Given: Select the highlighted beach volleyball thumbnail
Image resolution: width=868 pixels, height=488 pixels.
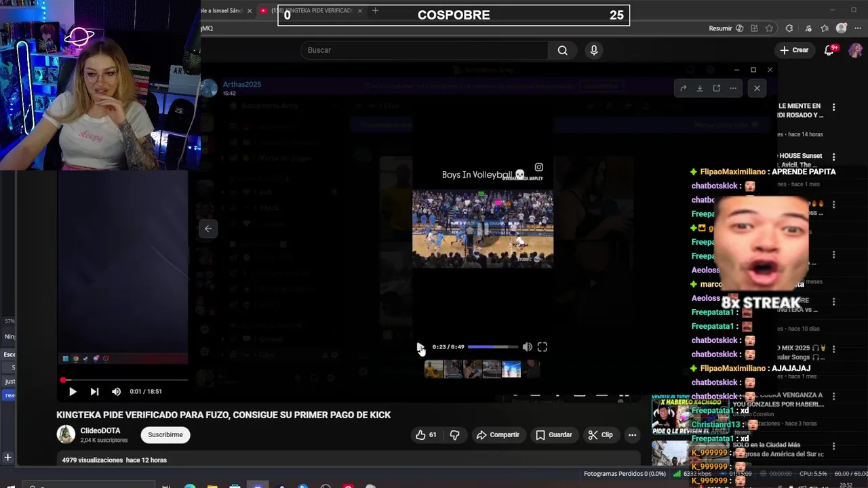Looking at the screenshot, I should point(511,369).
